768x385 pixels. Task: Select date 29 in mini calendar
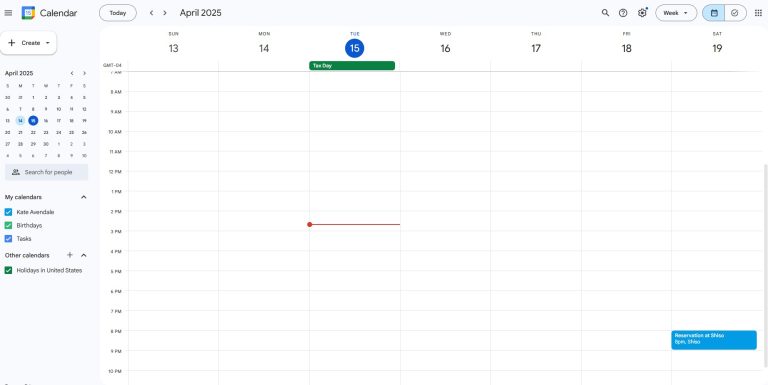(x=33, y=144)
